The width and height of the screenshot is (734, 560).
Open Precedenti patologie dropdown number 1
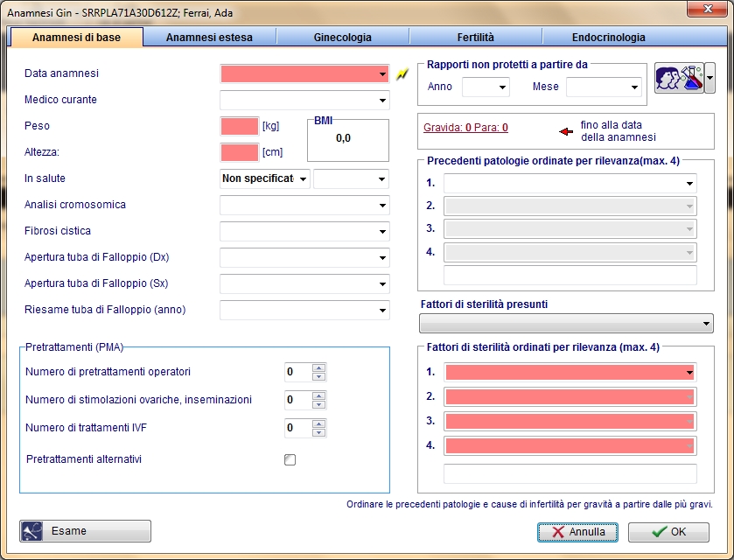pos(689,183)
